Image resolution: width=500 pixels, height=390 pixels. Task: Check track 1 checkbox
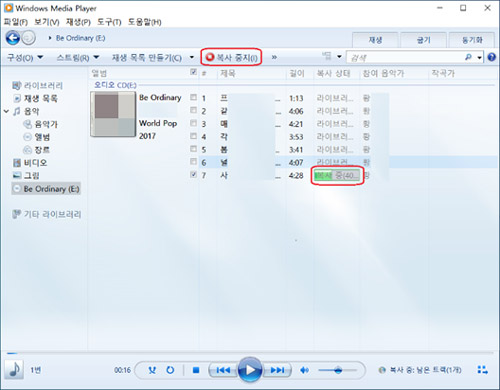point(193,97)
